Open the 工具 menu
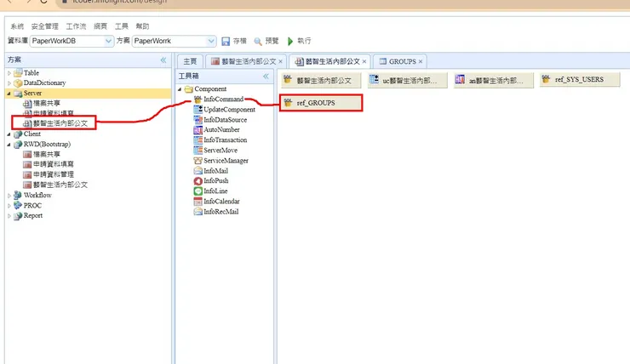Image resolution: width=630 pixels, height=364 pixels. coord(122,26)
